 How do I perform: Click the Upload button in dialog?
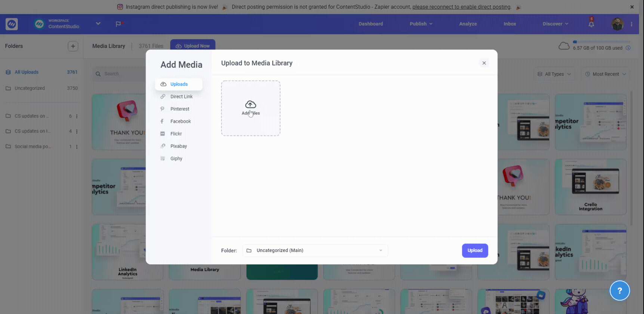(475, 250)
